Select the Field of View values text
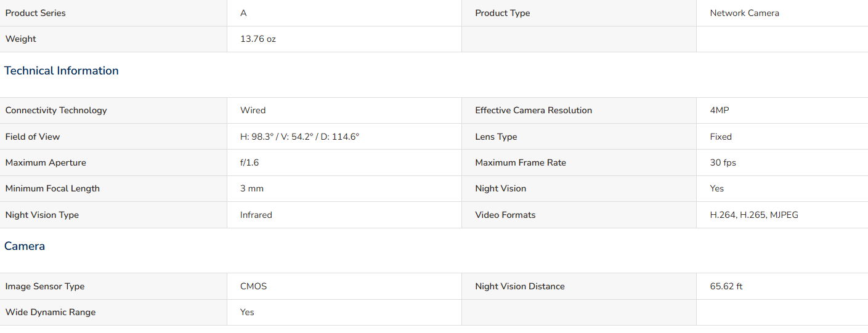Image resolution: width=868 pixels, height=333 pixels. coord(299,137)
